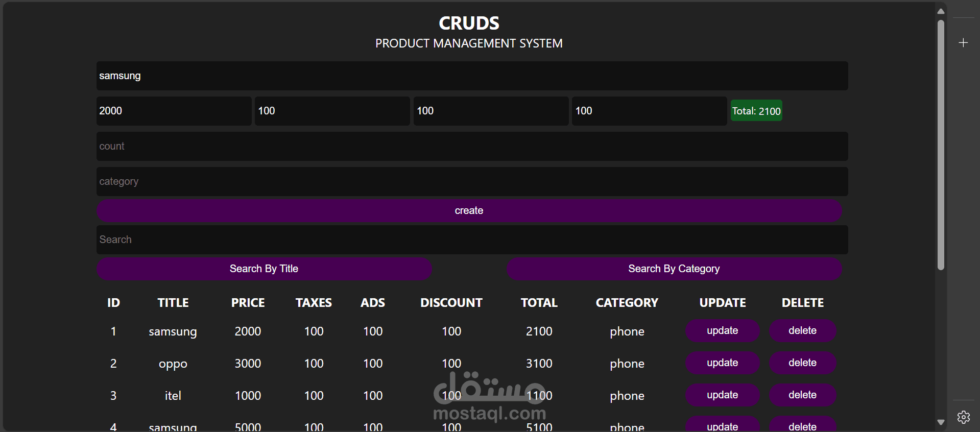Update the oppo product row
This screenshot has height=432, width=980.
(x=722, y=363)
